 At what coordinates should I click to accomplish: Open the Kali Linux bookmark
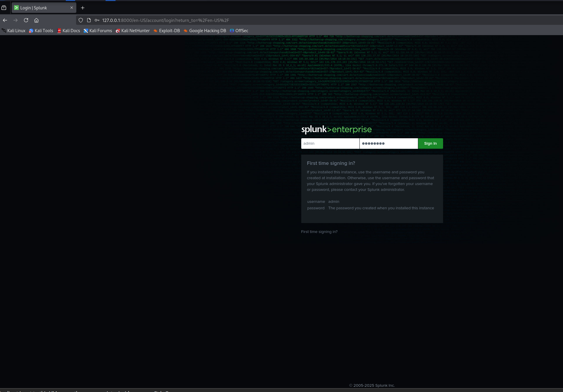13,30
